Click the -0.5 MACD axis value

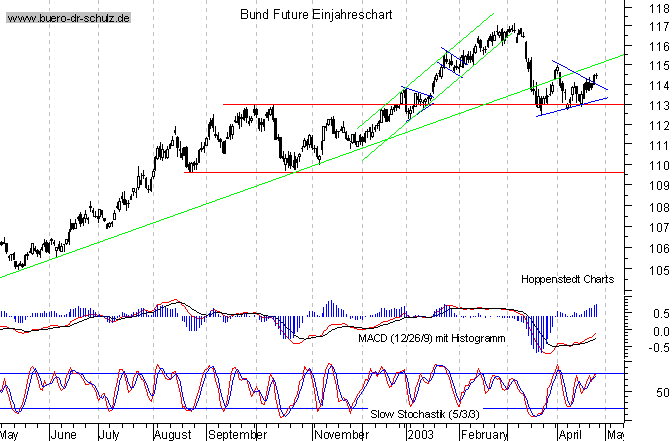[659, 347]
